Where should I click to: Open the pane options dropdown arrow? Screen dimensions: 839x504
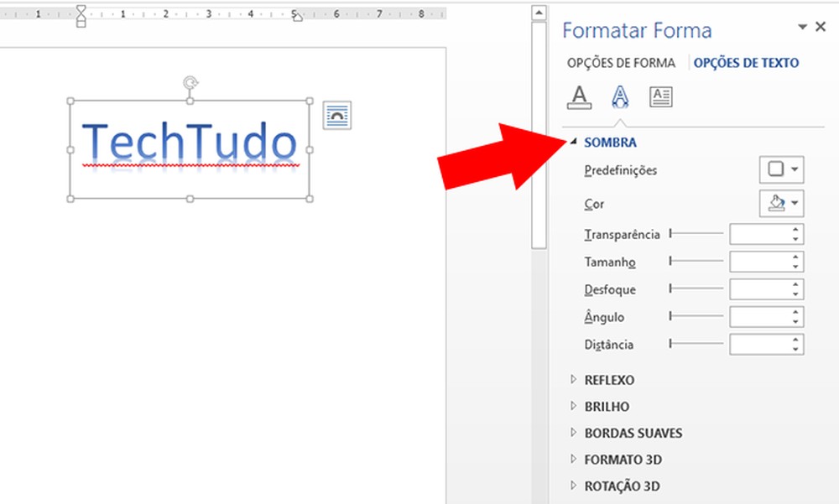(802, 26)
